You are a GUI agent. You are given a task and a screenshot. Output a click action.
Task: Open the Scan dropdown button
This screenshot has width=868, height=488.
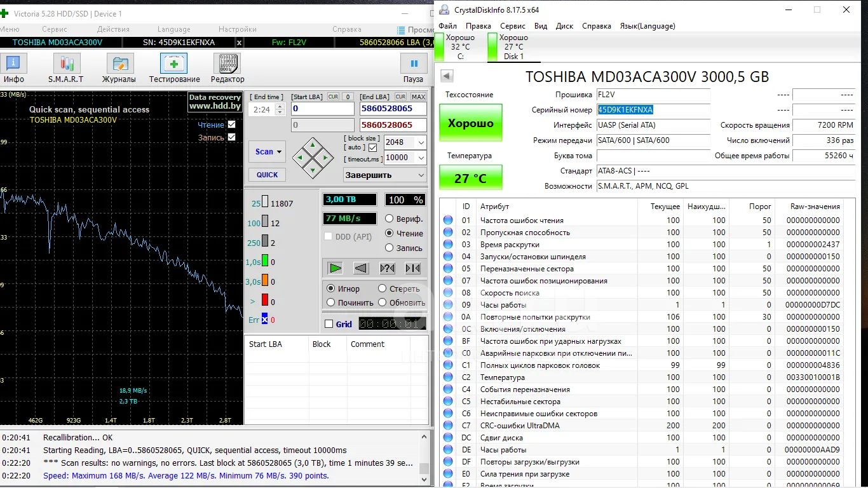pyautogui.click(x=267, y=152)
